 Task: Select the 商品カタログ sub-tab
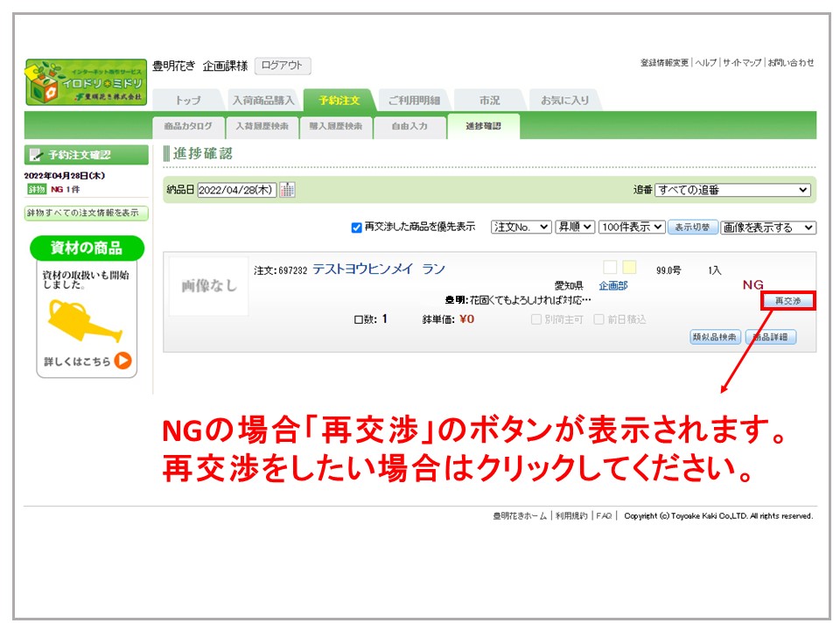(188, 127)
